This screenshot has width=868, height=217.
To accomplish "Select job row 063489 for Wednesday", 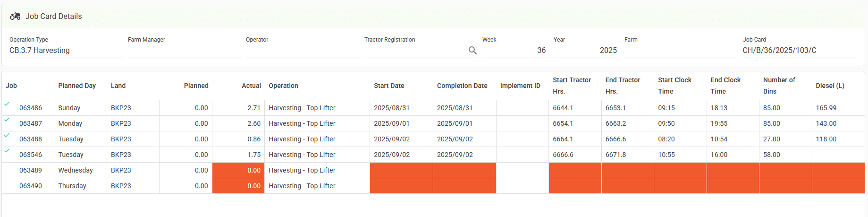I will point(31,170).
